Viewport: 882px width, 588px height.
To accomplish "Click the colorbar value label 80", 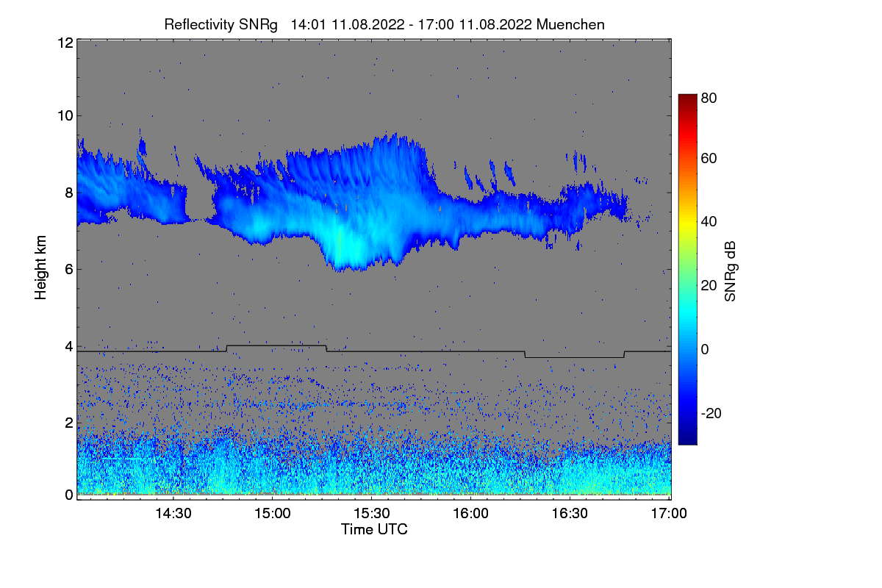I will pyautogui.click(x=709, y=97).
